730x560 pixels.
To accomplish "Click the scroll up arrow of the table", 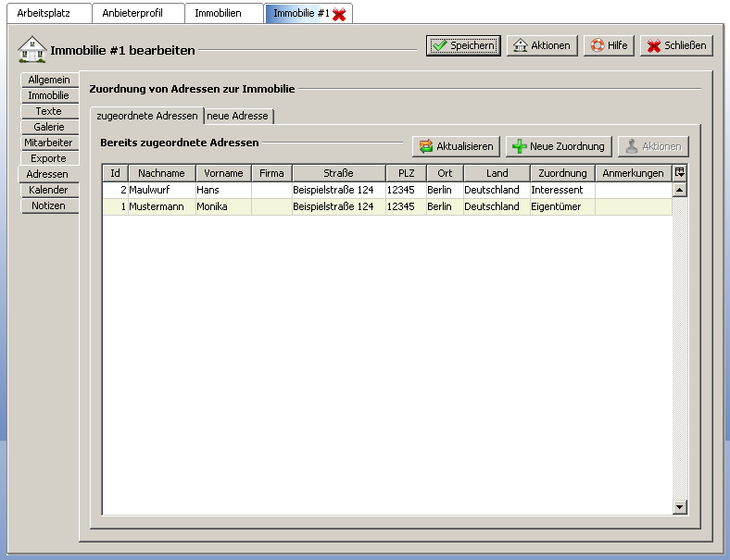I will click(x=680, y=190).
